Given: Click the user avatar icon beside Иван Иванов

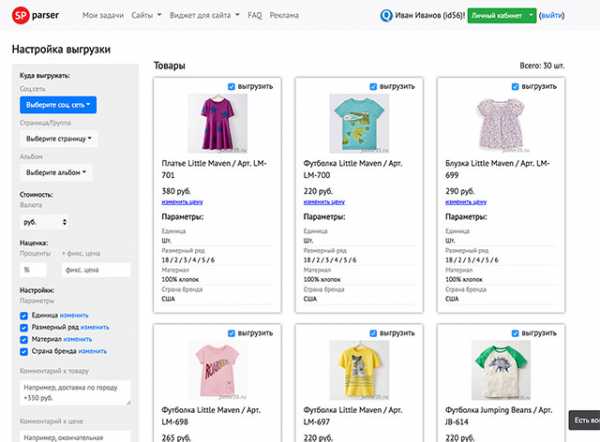Looking at the screenshot, I should point(387,17).
